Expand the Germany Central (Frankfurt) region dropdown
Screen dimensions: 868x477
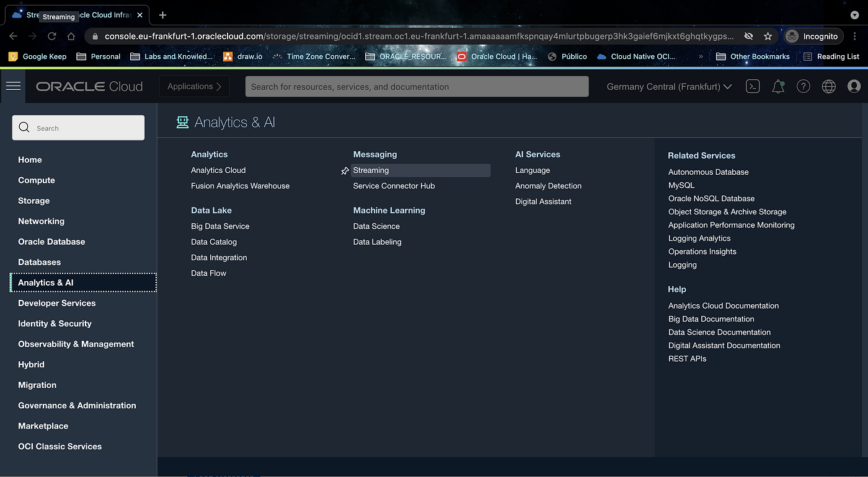pyautogui.click(x=669, y=87)
